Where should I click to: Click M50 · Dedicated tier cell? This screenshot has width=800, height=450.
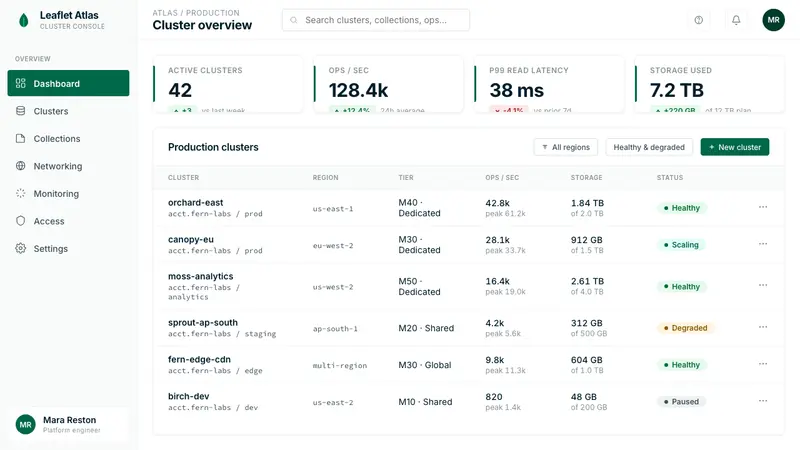tap(419, 286)
